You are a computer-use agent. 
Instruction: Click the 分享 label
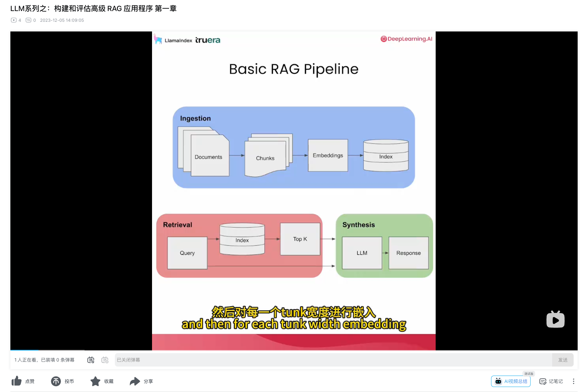(x=148, y=381)
